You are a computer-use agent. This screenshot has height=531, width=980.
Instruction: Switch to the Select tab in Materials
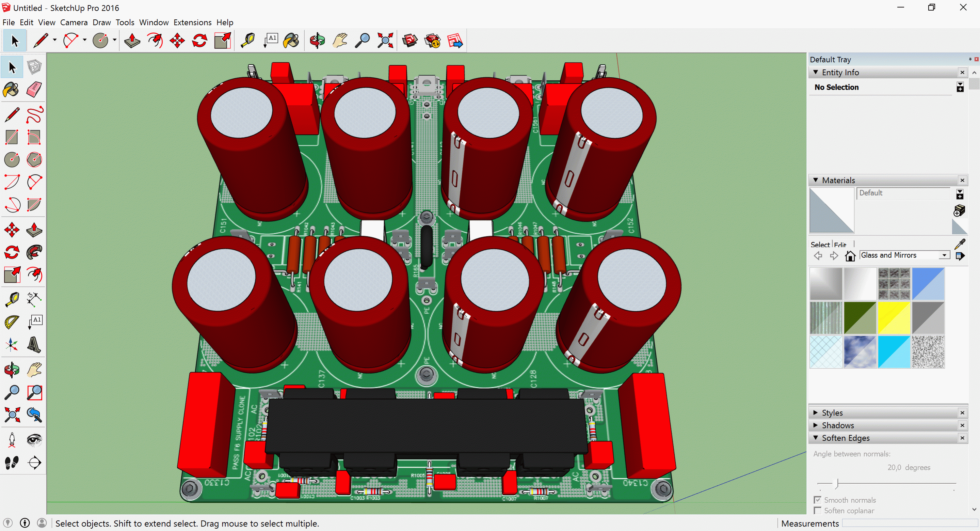coord(820,244)
